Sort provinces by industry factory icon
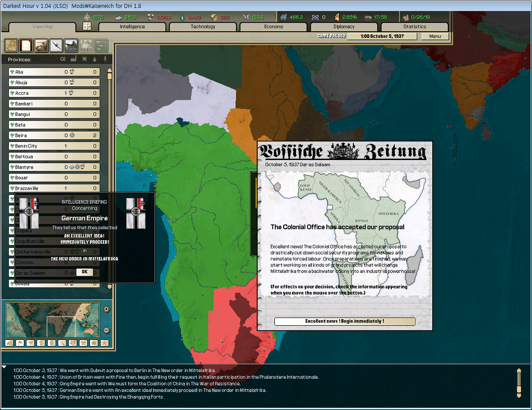Image resolution: width=532 pixels, height=410 pixels. 73,59
